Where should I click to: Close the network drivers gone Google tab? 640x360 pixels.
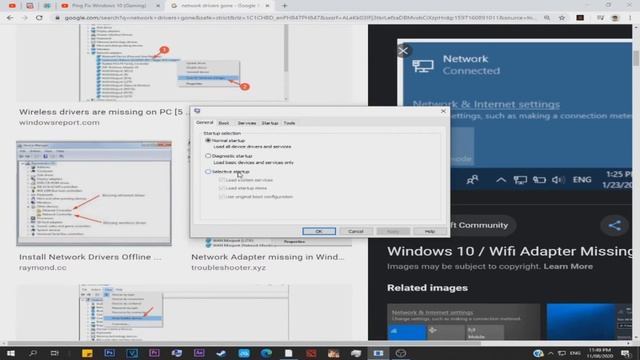pyautogui.click(x=267, y=6)
